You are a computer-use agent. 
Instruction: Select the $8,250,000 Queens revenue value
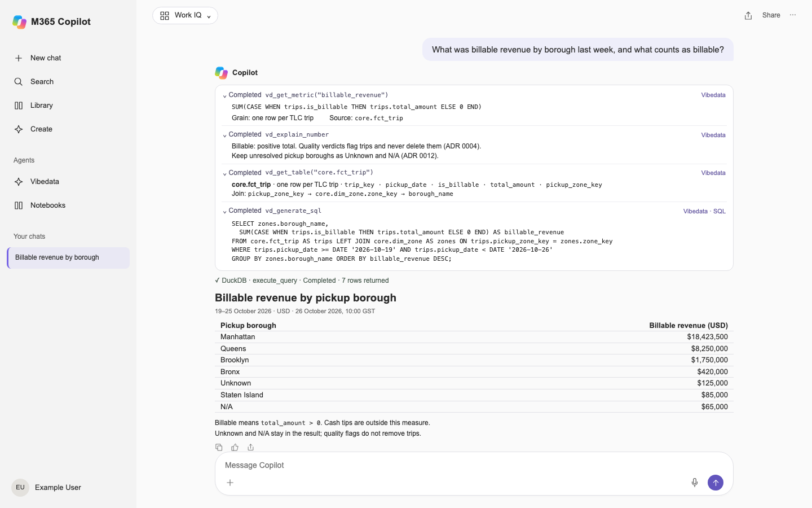point(709,349)
